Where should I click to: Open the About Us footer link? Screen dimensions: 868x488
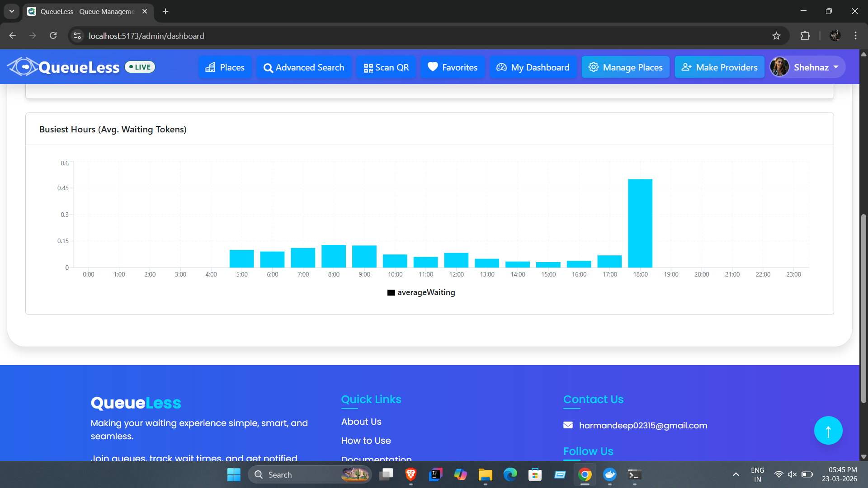point(361,422)
